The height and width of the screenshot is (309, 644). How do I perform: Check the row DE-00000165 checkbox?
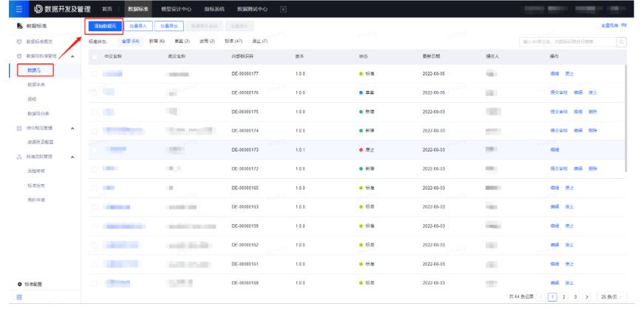[95, 188]
